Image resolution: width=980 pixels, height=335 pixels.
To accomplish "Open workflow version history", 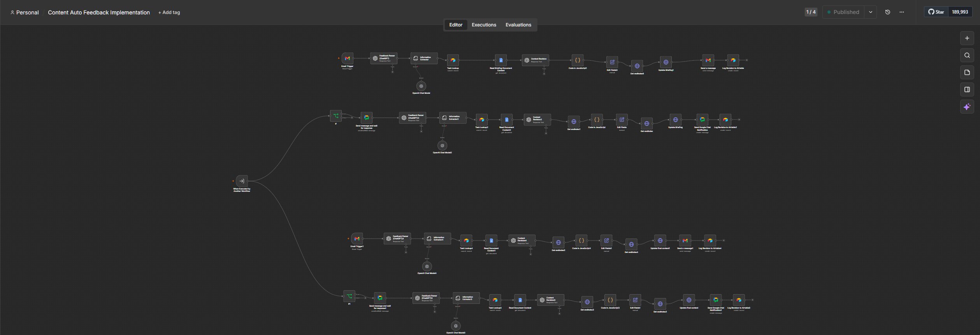I will tap(888, 12).
